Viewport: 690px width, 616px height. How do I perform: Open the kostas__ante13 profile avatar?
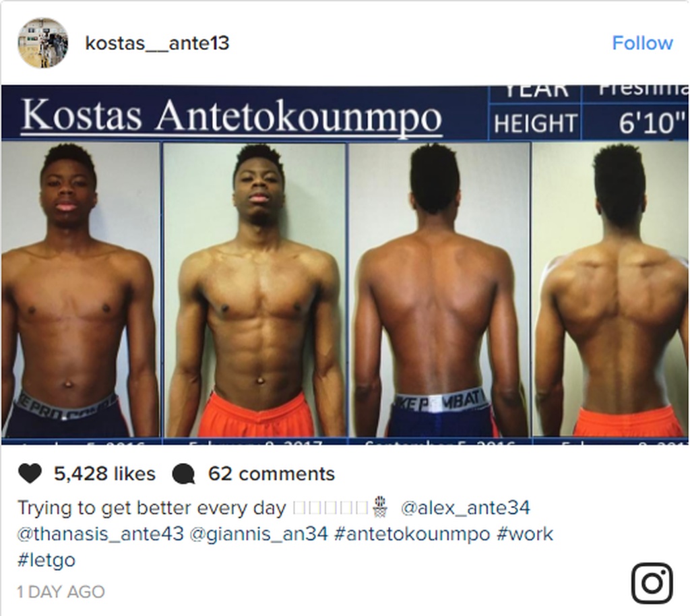pyautogui.click(x=42, y=43)
